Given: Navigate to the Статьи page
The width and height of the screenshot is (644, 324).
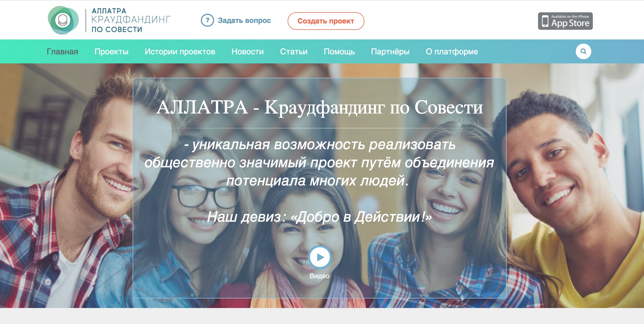Looking at the screenshot, I should [294, 51].
